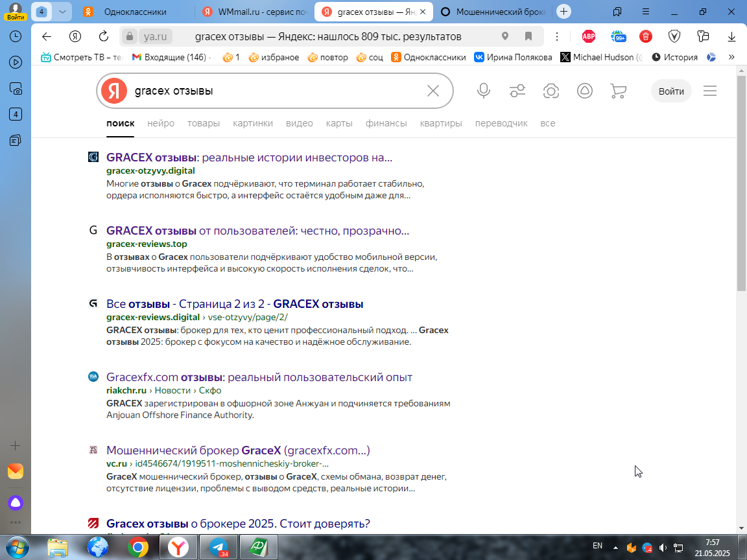
Task: Open hamburger menu on Yandex page
Action: 710,91
